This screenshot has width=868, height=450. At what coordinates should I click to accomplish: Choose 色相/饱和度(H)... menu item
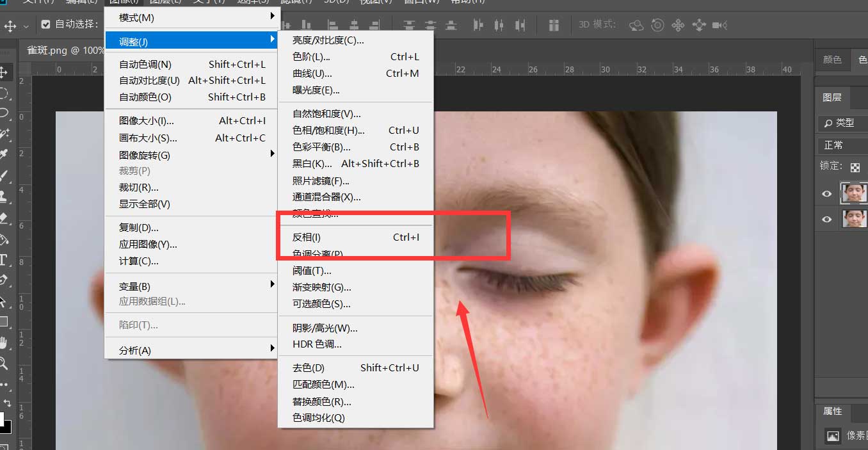click(x=356, y=130)
